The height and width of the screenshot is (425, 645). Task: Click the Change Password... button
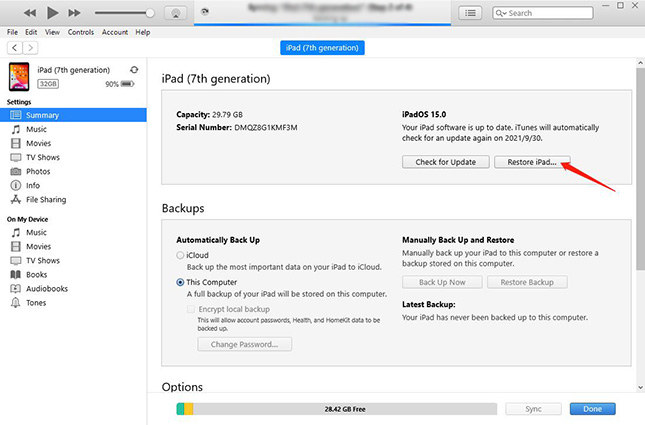click(x=244, y=344)
